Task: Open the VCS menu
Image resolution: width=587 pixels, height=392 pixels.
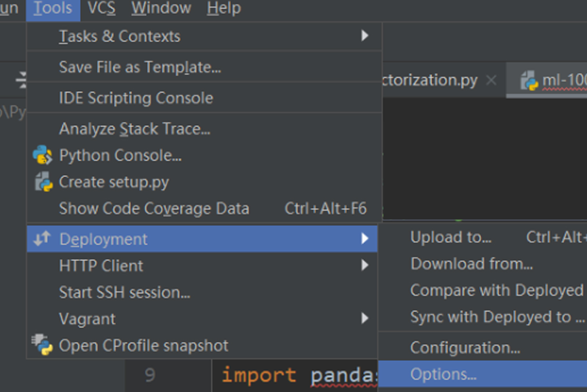Action: (x=101, y=9)
